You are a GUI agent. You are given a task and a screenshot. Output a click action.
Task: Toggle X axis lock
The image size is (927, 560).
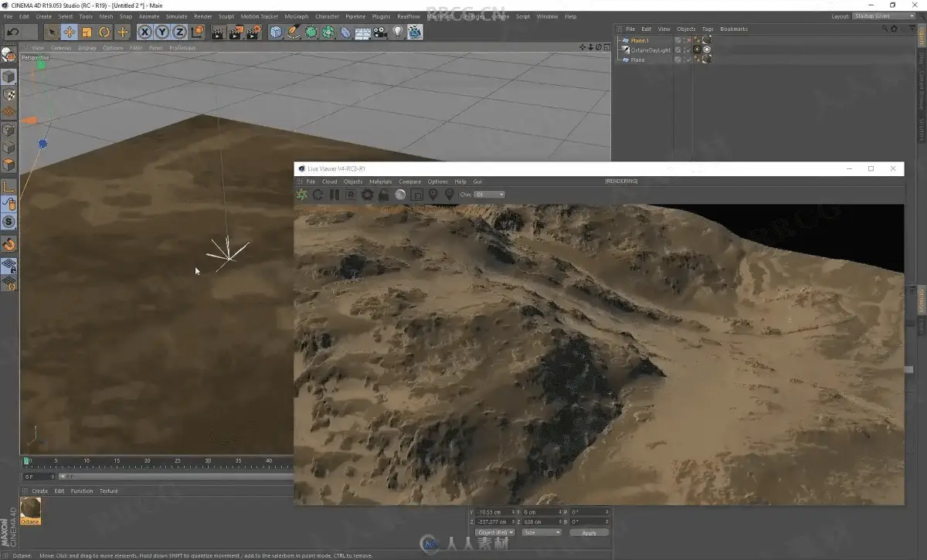[x=144, y=32]
